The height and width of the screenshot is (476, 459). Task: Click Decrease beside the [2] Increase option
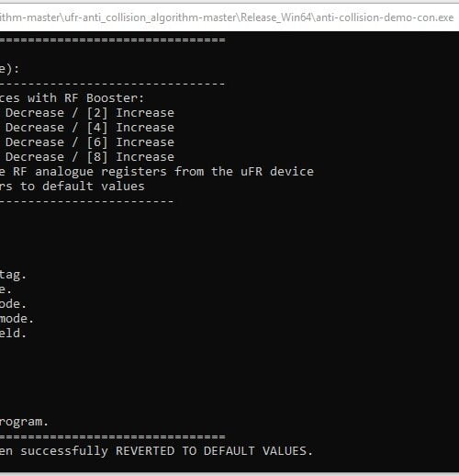[35, 113]
